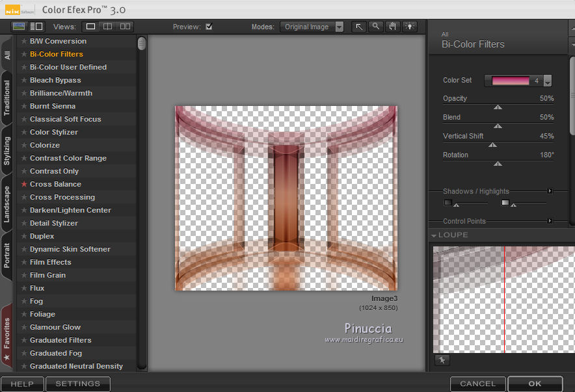
Task: Select Glamour Glow filter from list
Action: (x=55, y=327)
